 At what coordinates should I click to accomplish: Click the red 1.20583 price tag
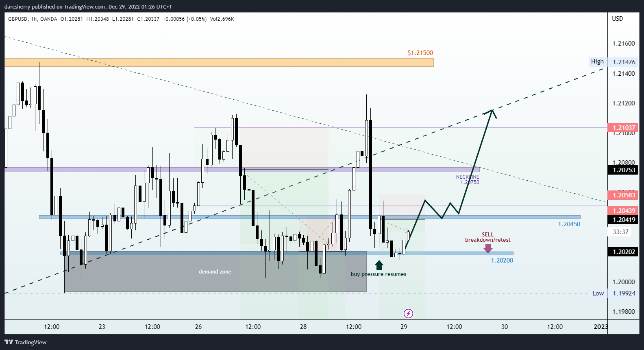coord(623,195)
